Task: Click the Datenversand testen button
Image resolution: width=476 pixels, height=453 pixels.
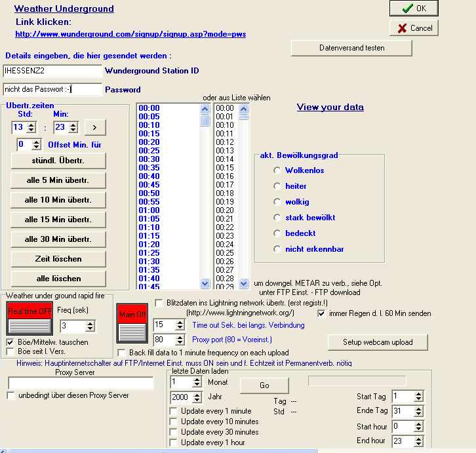Action: 351,48
